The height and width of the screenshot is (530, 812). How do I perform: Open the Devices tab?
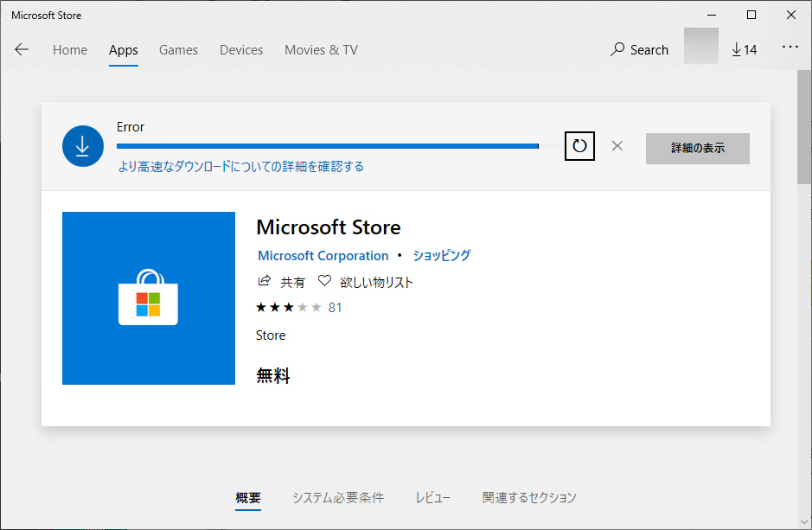click(x=241, y=49)
